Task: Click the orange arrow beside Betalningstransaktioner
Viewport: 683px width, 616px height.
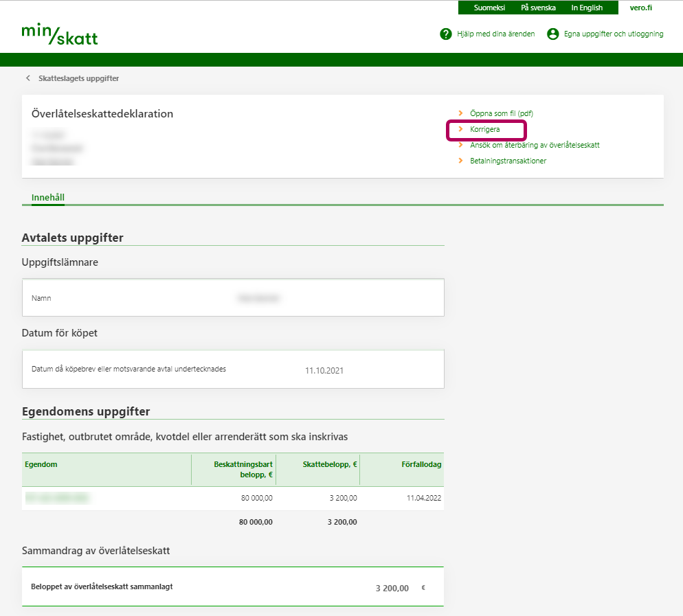Action: click(x=461, y=161)
